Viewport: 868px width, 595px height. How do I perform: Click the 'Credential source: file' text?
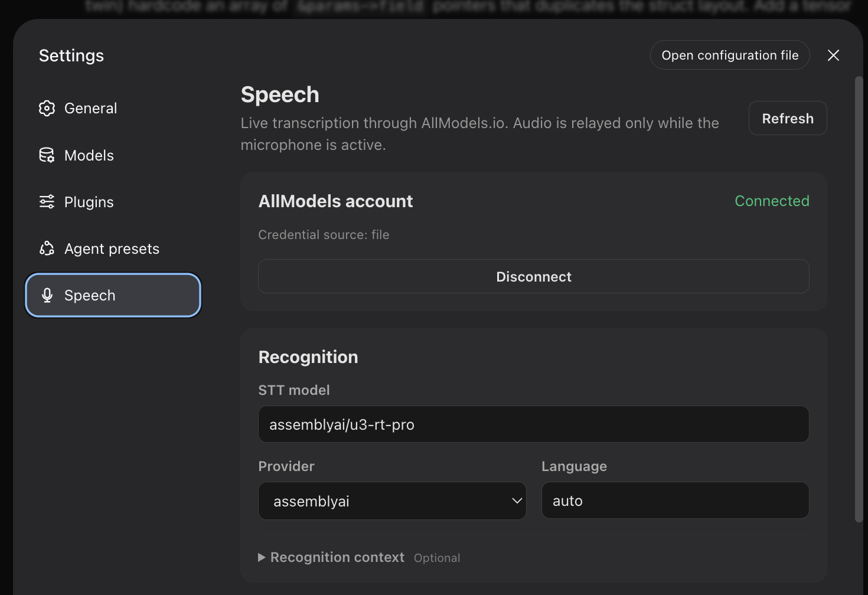(324, 234)
